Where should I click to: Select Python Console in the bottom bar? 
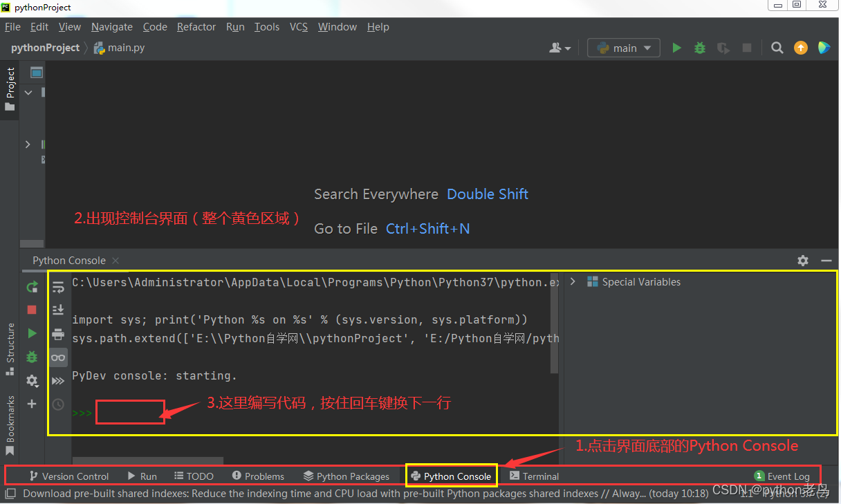point(451,476)
